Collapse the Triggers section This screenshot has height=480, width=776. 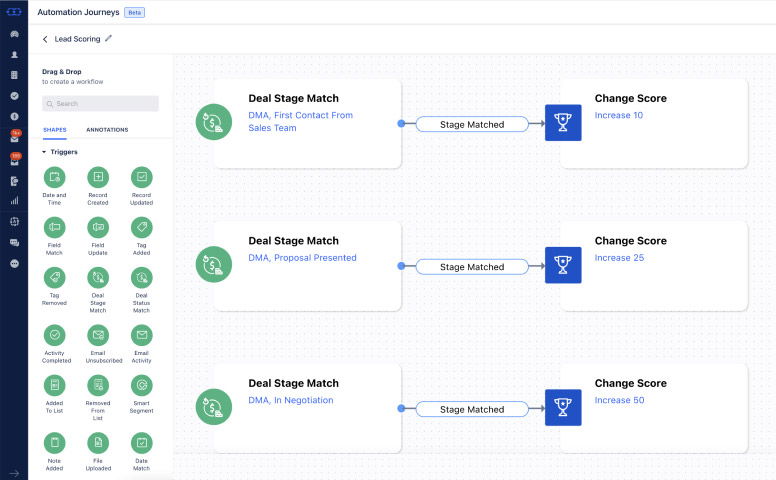coord(44,152)
